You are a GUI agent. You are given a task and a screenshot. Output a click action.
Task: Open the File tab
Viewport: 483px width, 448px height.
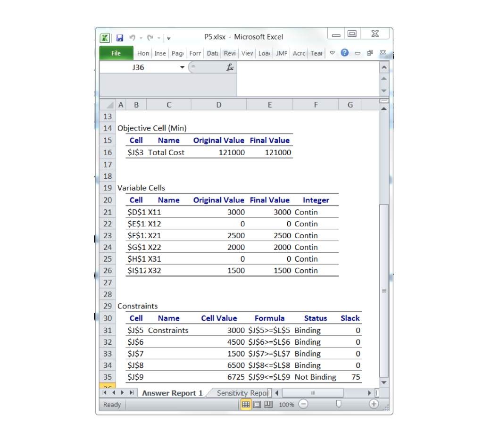tap(116, 53)
